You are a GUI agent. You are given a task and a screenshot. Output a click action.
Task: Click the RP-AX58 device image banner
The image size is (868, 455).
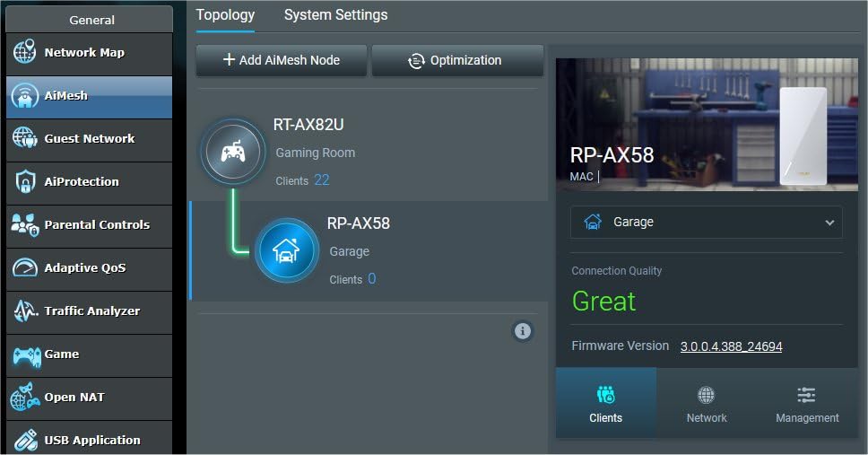pyautogui.click(x=707, y=125)
